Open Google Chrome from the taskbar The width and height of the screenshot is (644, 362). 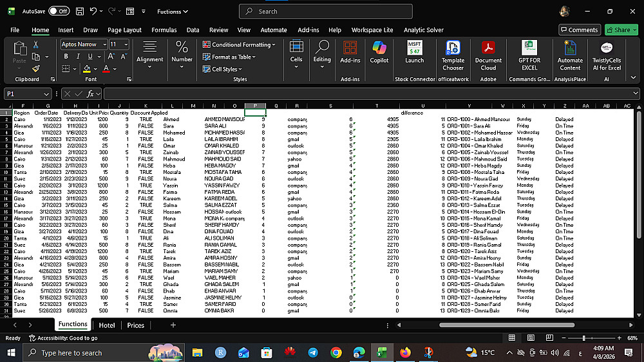click(336, 352)
